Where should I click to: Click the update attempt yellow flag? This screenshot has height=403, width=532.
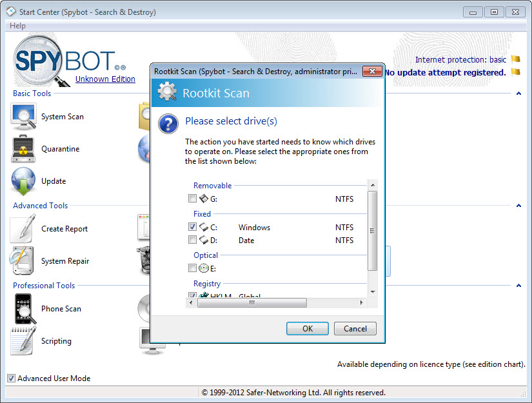(x=516, y=72)
